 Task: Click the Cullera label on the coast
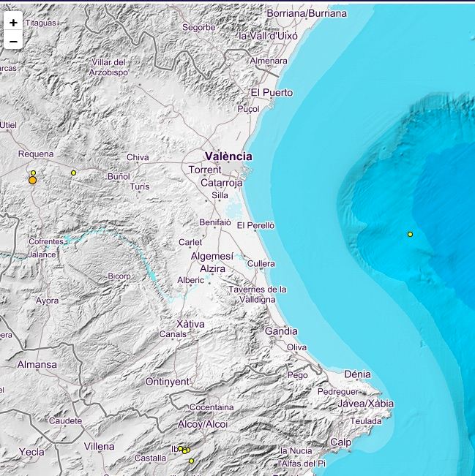pos(261,263)
